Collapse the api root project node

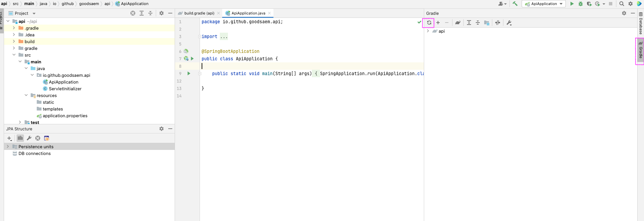[x=8, y=21]
